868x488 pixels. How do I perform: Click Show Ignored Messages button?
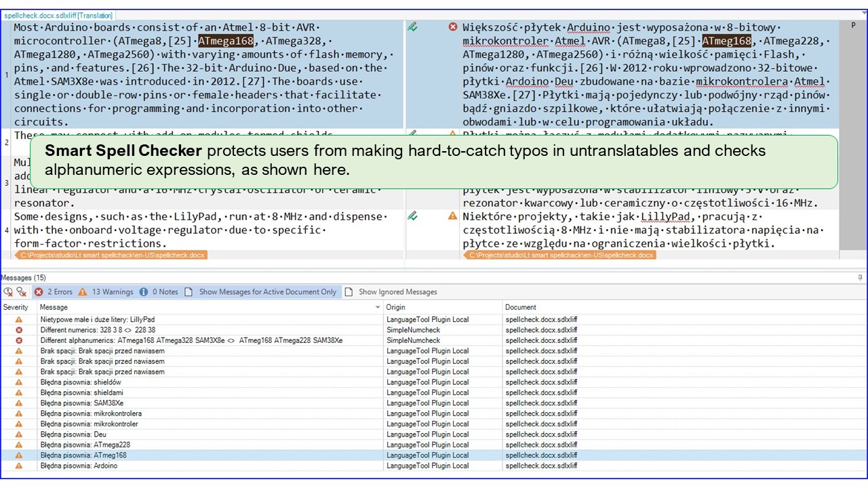[x=391, y=292]
